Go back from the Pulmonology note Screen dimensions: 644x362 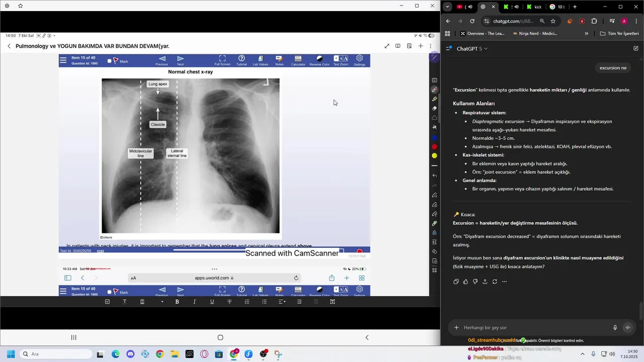tap(9, 46)
